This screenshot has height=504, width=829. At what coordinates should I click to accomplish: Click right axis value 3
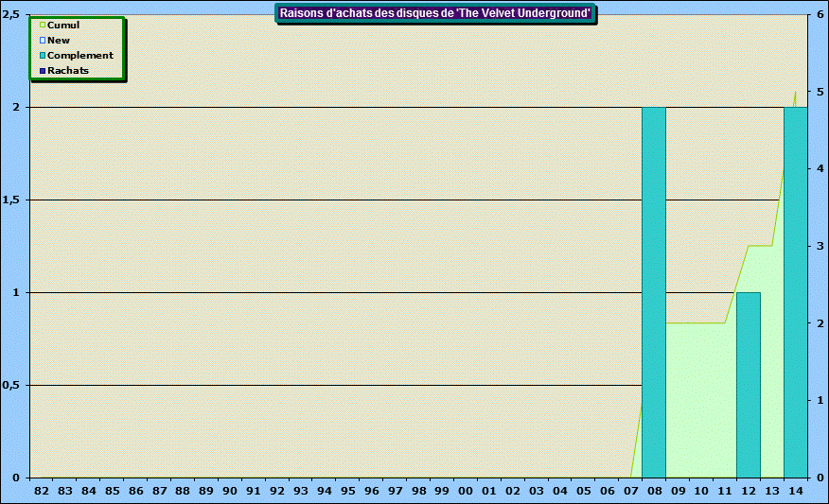[x=820, y=246]
